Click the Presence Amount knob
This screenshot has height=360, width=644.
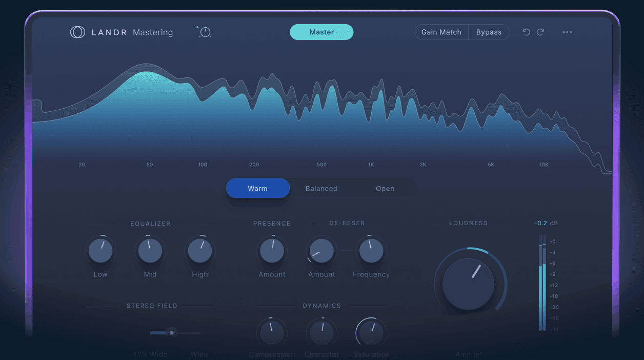click(272, 250)
